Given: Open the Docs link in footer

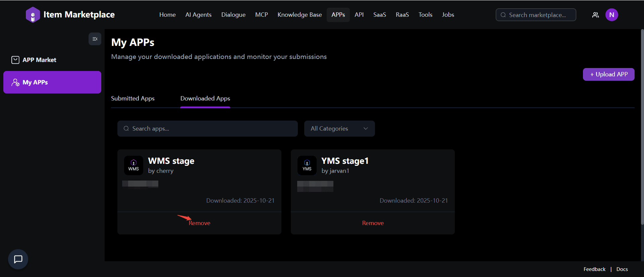Looking at the screenshot, I should coord(622,269).
